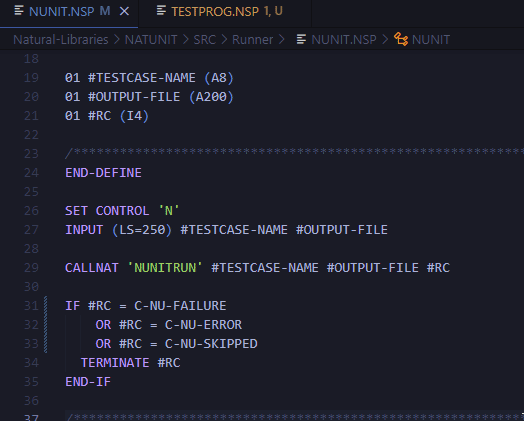
Task: Click the TESTPROG.NSP tab file icon
Action: (x=161, y=11)
